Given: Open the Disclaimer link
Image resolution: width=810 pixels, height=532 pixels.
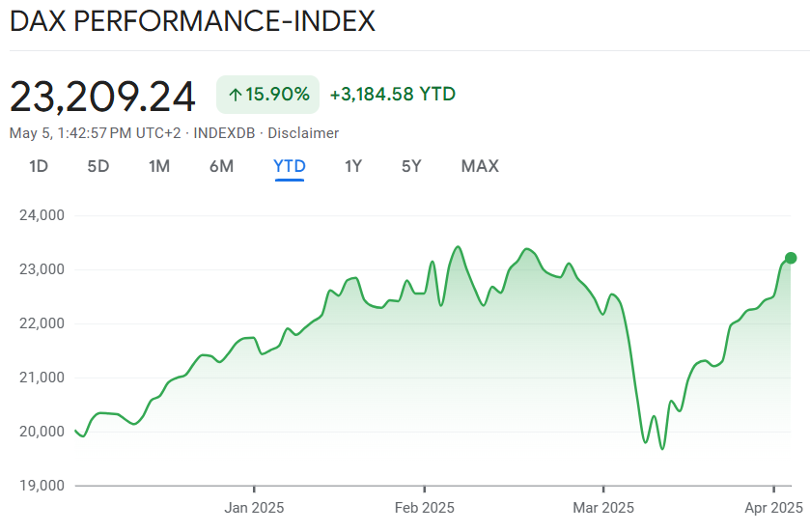Looking at the screenshot, I should (303, 133).
